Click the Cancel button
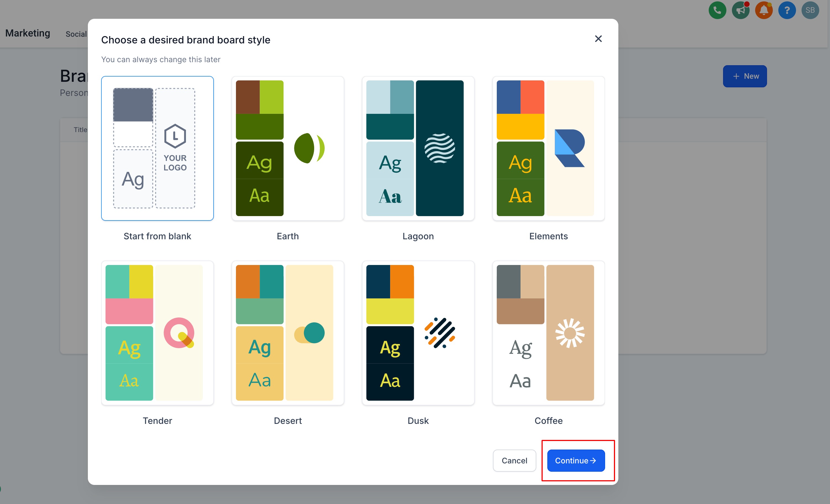Screen dimensions: 830x504 [x=514, y=461]
